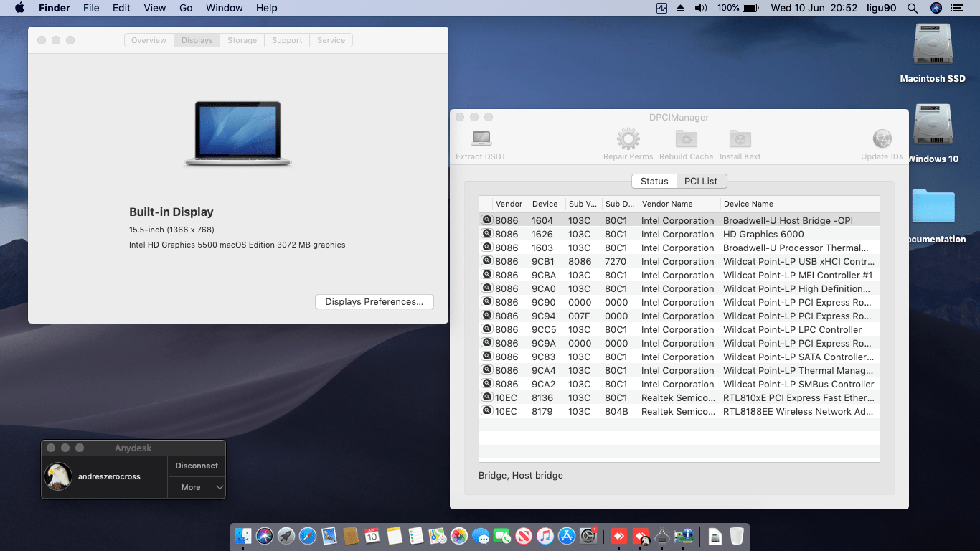The height and width of the screenshot is (551, 980).
Task: Click the magnifier icon beside HD Graphics 6000
Action: (x=487, y=234)
